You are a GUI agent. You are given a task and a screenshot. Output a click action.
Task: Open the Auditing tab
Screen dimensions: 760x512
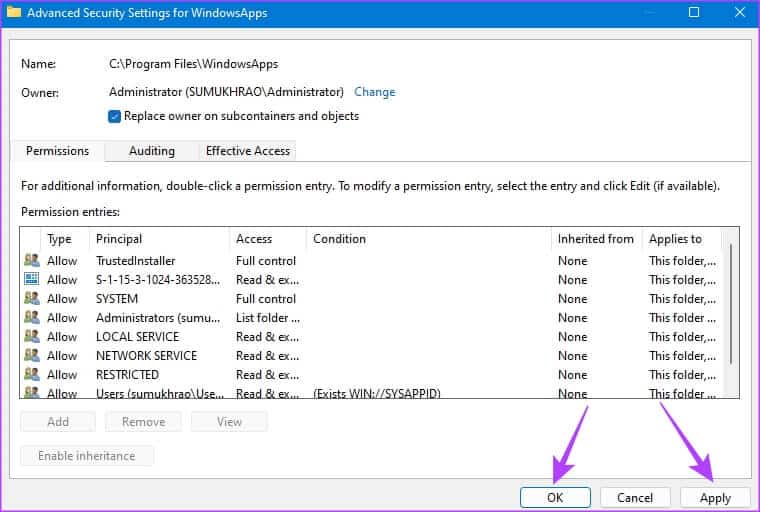pos(152,151)
